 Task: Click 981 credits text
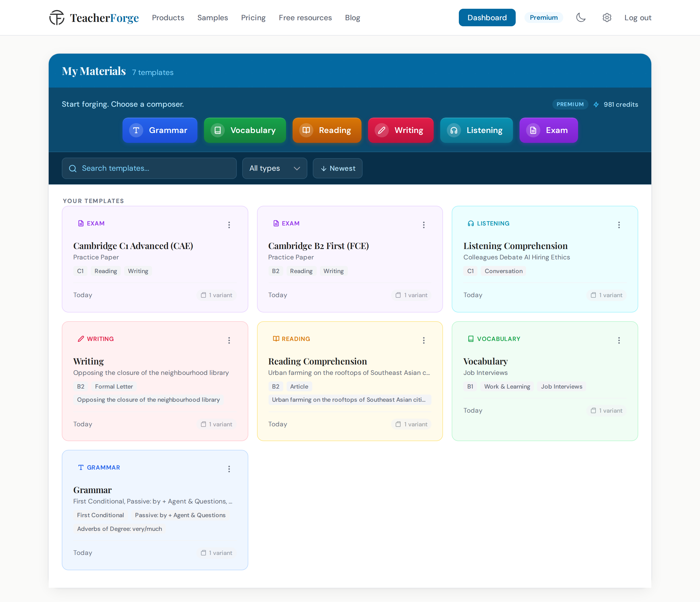621,105
